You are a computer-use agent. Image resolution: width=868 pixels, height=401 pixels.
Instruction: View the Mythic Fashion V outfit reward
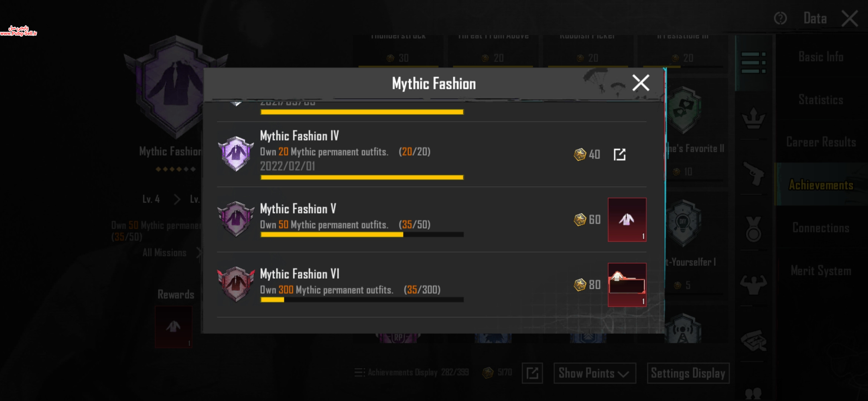click(x=627, y=220)
